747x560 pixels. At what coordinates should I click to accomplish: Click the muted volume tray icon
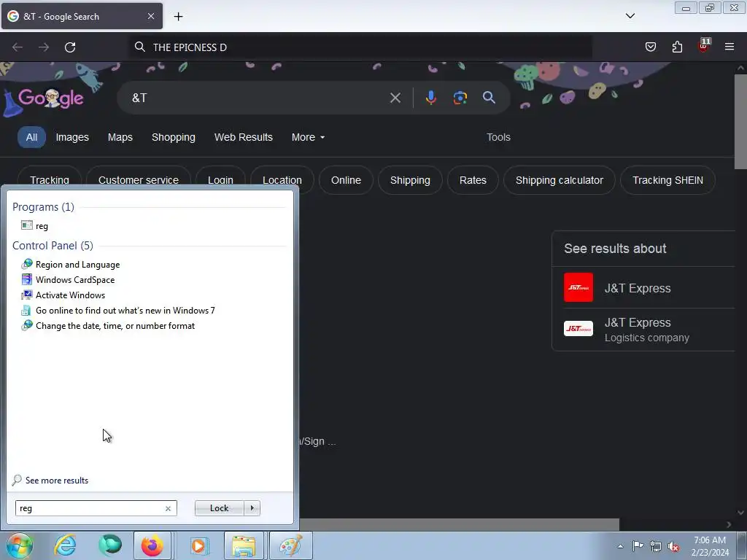click(673, 546)
